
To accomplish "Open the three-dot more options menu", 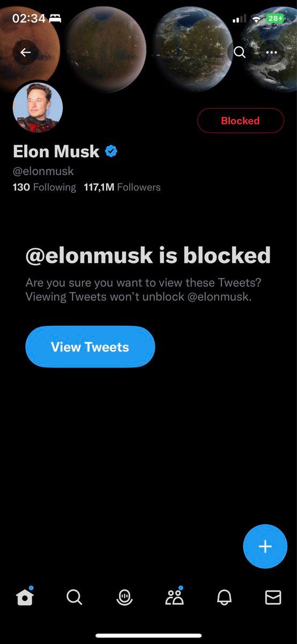I will (272, 53).
